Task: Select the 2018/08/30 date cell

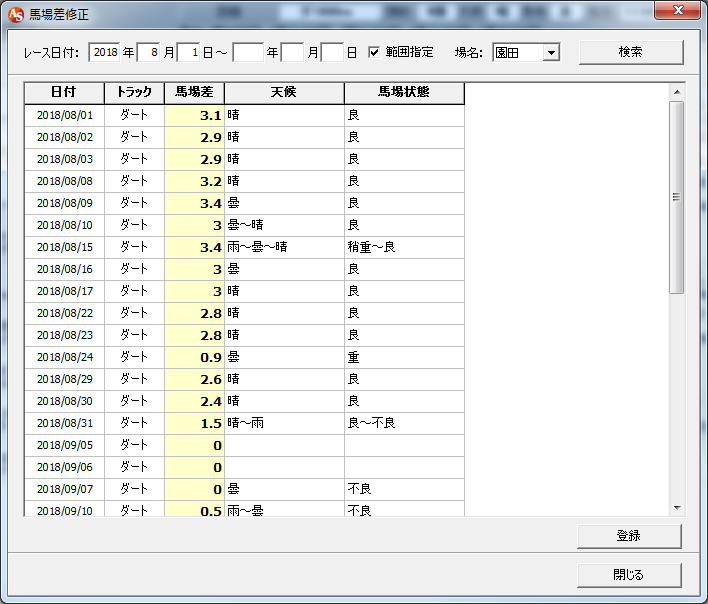Action: point(65,402)
